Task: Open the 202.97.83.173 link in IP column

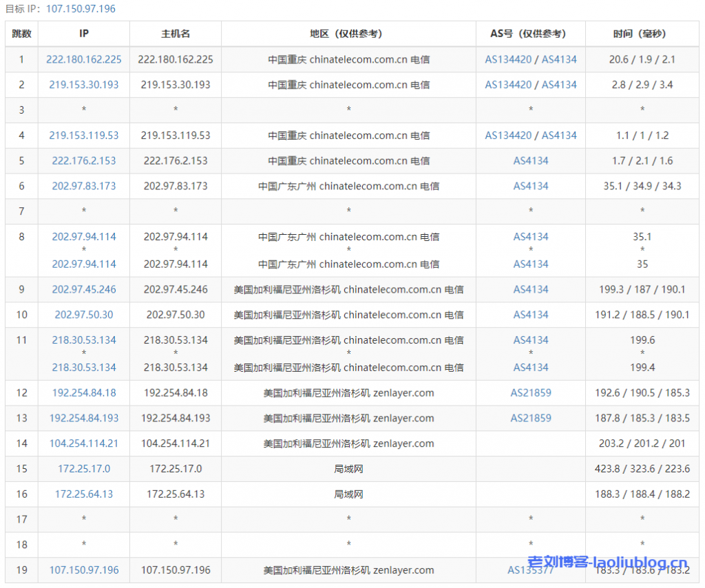Action: tap(84, 187)
